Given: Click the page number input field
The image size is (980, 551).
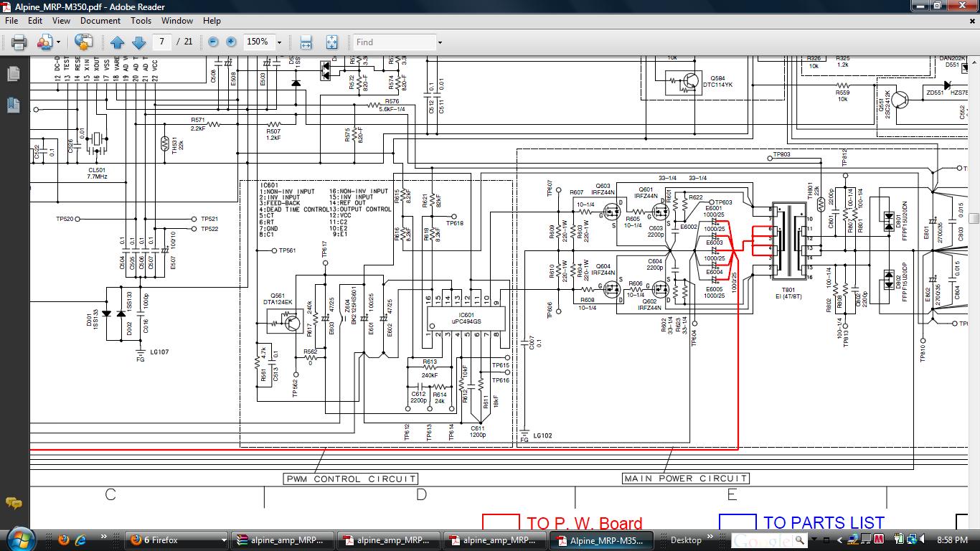Looking at the screenshot, I should tap(161, 42).
